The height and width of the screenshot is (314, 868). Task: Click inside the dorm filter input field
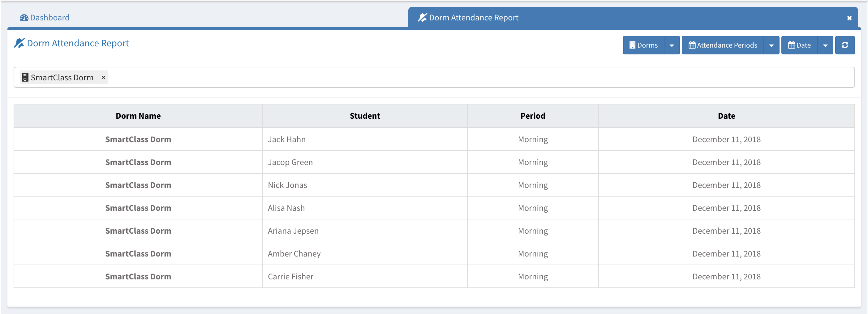[472, 77]
